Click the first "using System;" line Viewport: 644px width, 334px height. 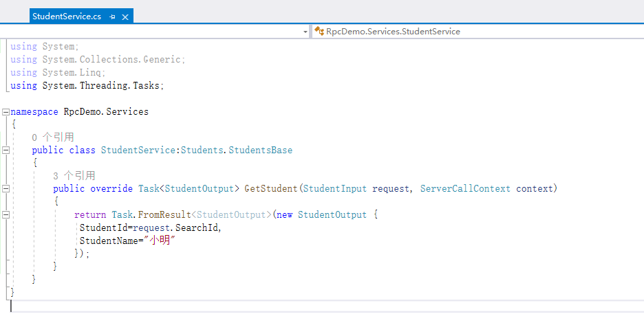click(44, 46)
